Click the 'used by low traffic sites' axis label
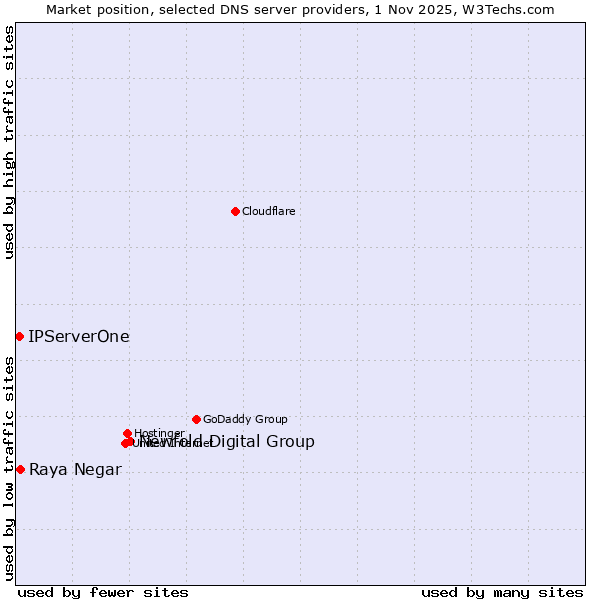This screenshot has height=600, width=600. [x=9, y=467]
